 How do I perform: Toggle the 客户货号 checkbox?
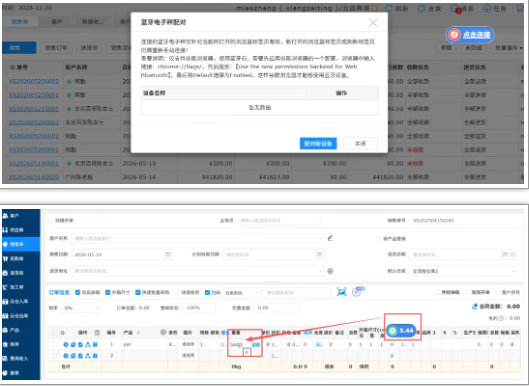[x=498, y=292]
